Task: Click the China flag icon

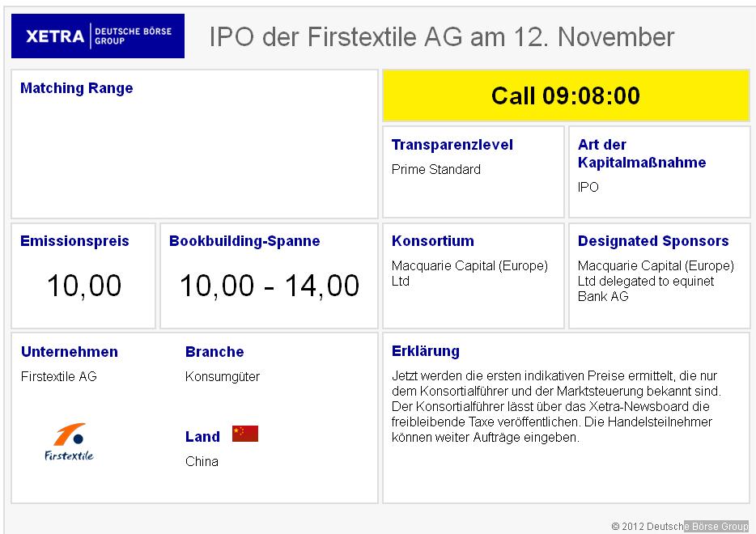Action: pyautogui.click(x=244, y=434)
